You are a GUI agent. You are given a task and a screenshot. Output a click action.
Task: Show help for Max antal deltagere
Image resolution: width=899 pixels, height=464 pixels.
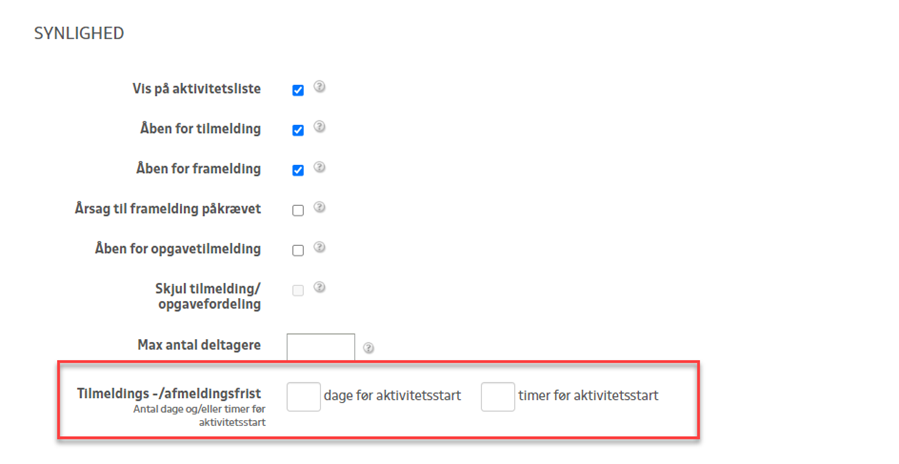(x=369, y=348)
